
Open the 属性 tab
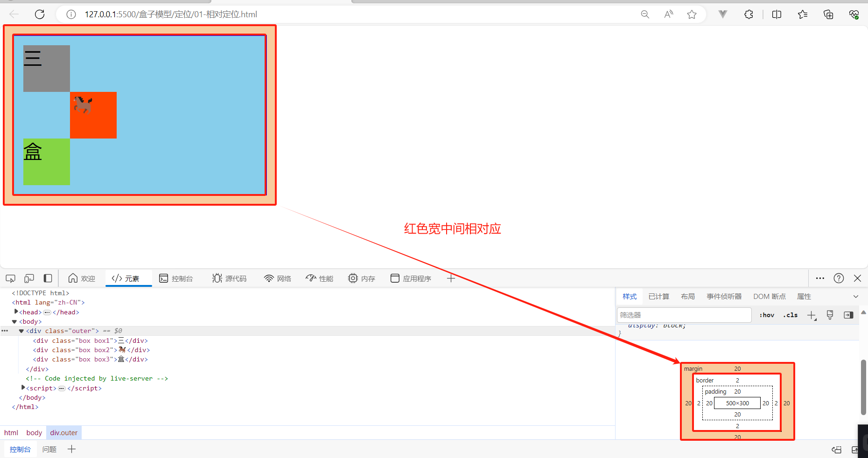804,297
